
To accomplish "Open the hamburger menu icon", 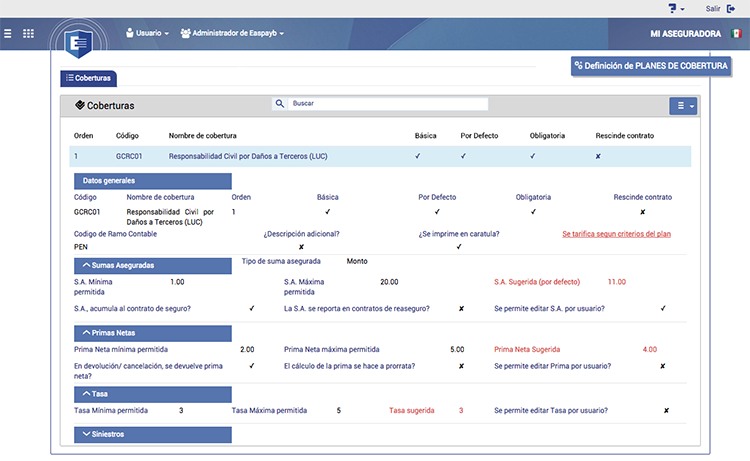I will click(8, 33).
